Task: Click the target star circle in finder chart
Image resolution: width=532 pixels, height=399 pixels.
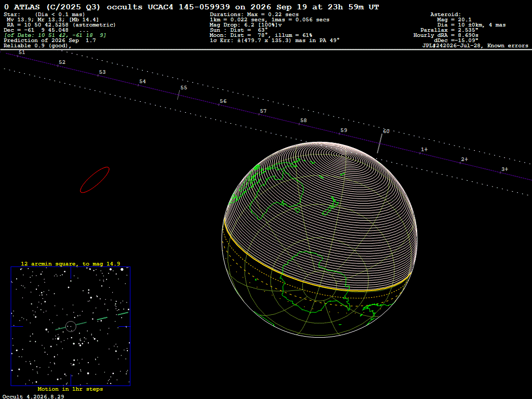Action: pyautogui.click(x=71, y=326)
